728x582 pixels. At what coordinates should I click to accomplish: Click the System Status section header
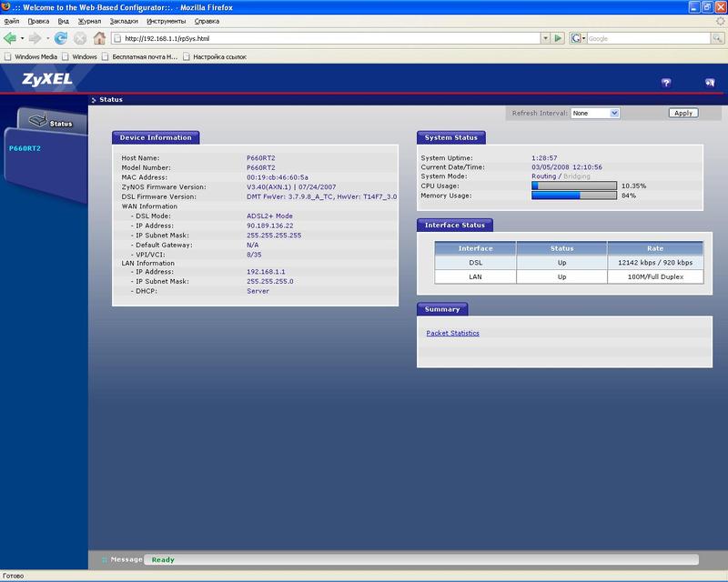[x=450, y=137]
